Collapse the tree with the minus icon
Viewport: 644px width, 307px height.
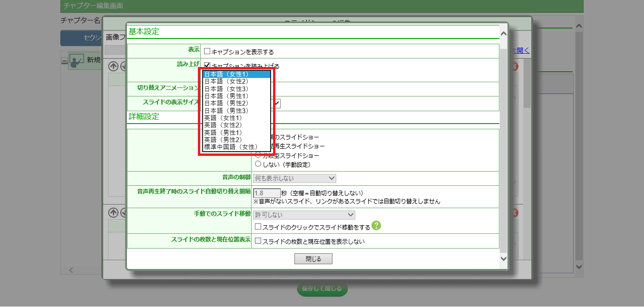coord(65,60)
